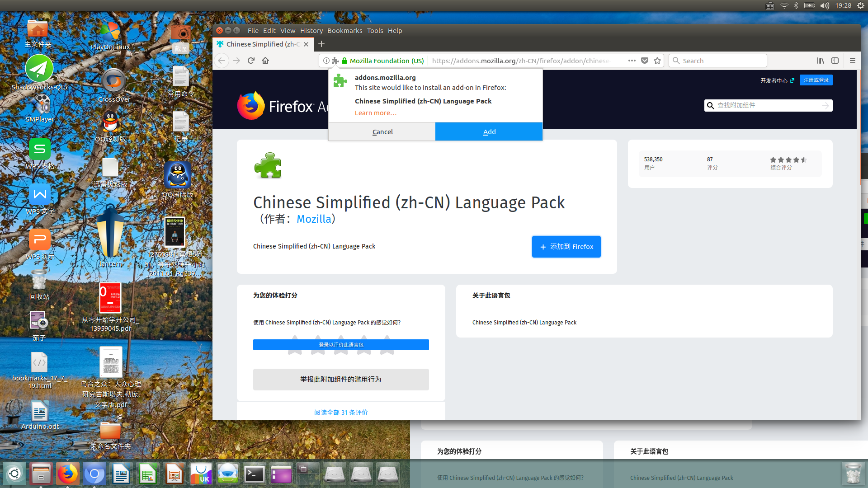The width and height of the screenshot is (868, 488).
Task: Click 举报此附加组件的滥用行为 button
Action: tap(341, 380)
